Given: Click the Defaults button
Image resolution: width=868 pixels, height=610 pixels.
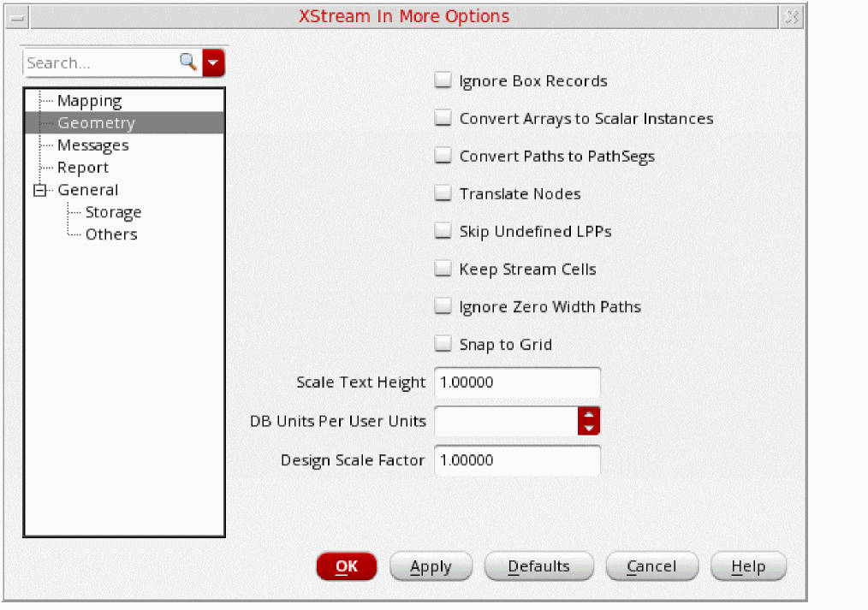Looking at the screenshot, I should click(x=538, y=566).
